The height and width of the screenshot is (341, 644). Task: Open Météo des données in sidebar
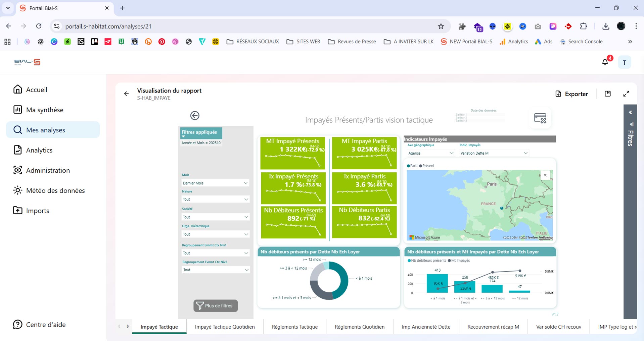(55, 190)
